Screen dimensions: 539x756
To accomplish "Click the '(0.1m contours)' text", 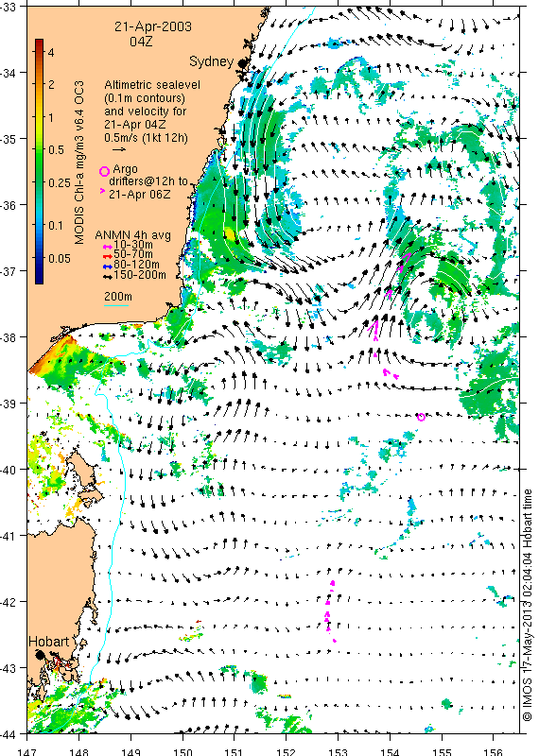I will pos(145,98).
